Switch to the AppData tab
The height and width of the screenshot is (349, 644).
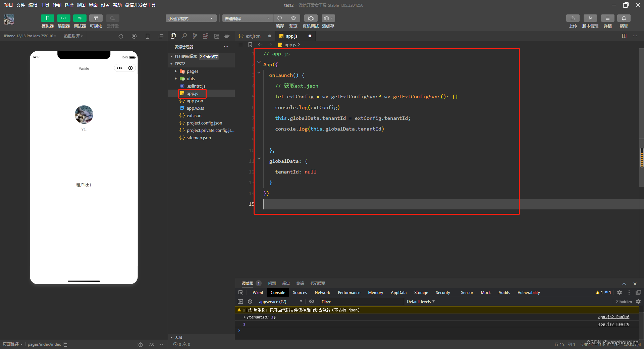coord(398,293)
